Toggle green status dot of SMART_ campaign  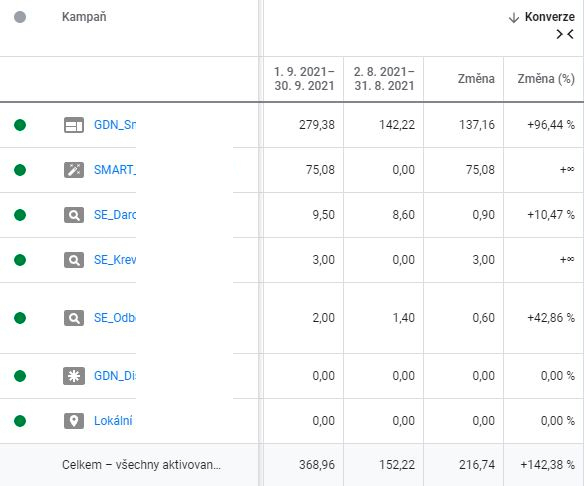[x=20, y=170]
